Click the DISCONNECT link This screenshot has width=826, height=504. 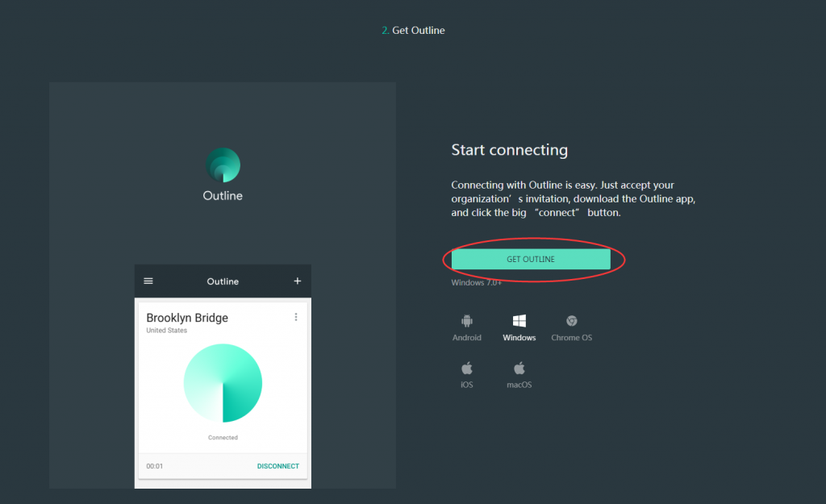point(277,466)
